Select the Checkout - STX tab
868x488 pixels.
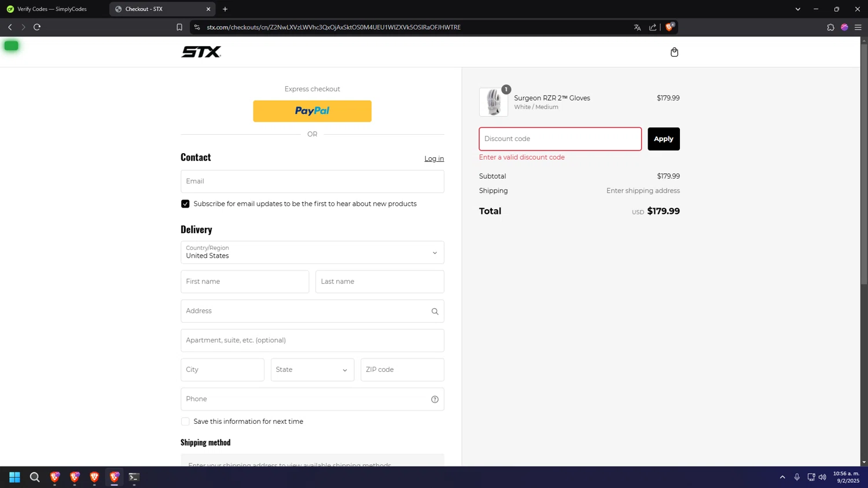(x=162, y=9)
